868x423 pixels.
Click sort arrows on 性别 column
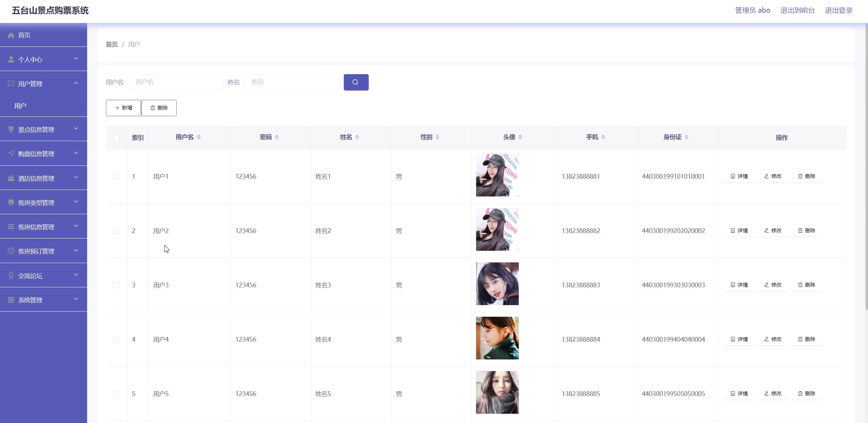pos(437,137)
